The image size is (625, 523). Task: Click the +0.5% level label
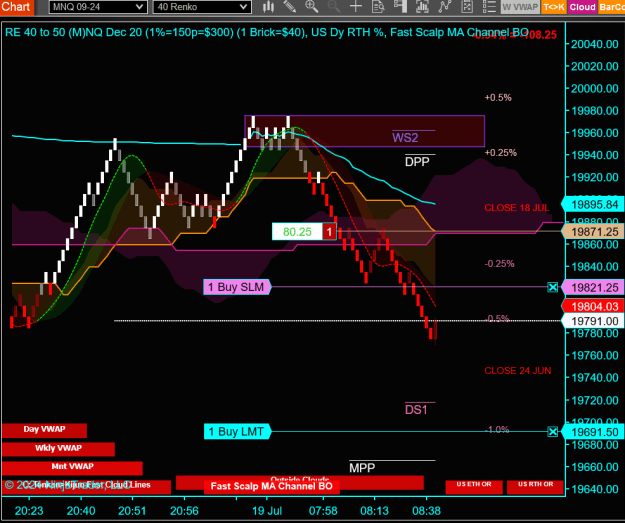tap(498, 98)
